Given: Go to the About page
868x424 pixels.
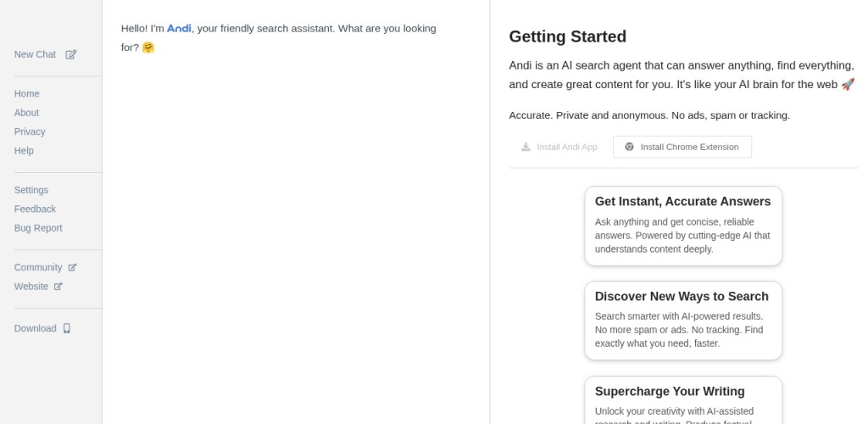Looking at the screenshot, I should point(26,113).
